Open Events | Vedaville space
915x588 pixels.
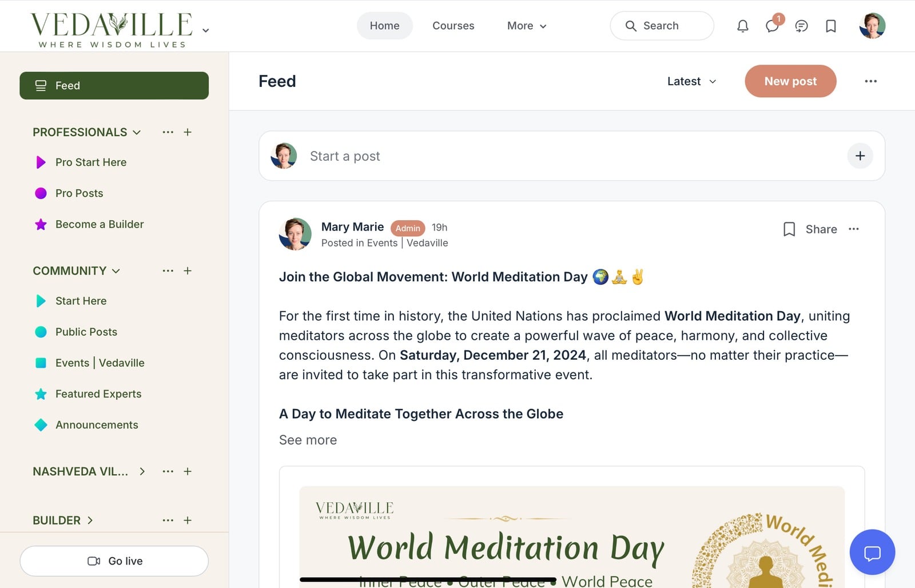(100, 363)
